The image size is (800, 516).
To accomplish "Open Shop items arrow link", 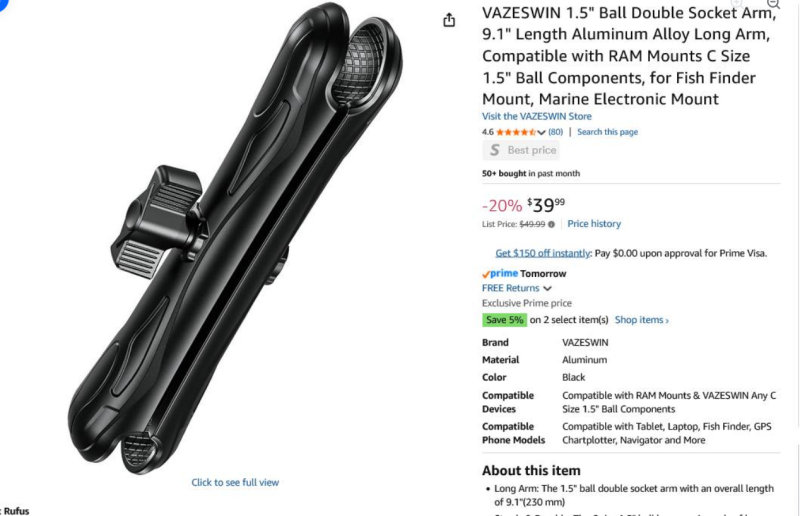I will (x=641, y=320).
